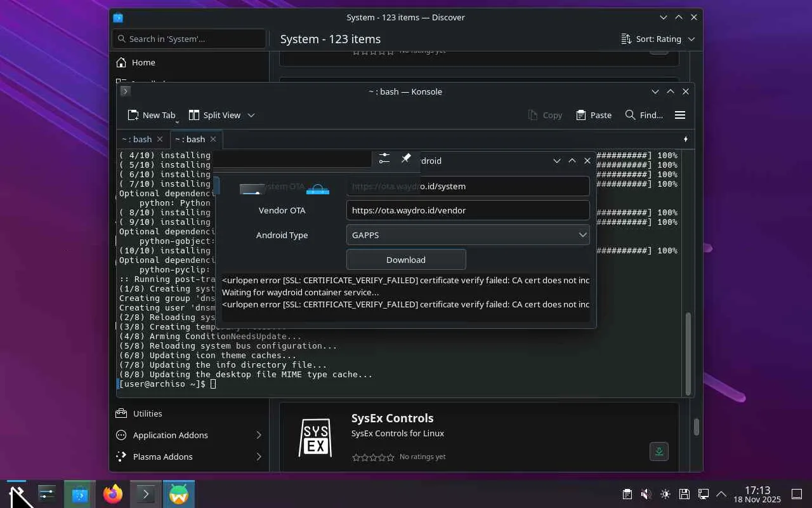812x508 pixels.
Task: Open System Settings from the taskbar
Action: [x=47, y=494]
